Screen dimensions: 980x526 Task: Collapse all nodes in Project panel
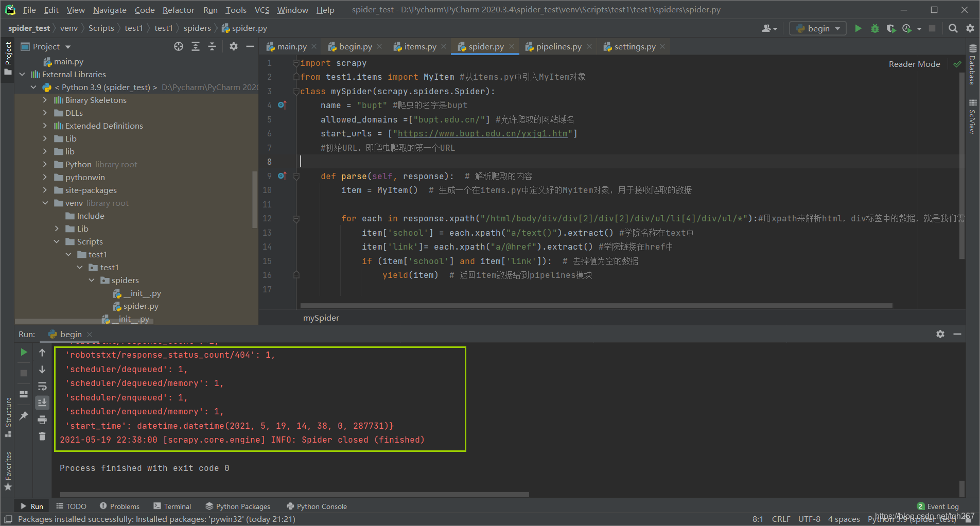coord(212,47)
